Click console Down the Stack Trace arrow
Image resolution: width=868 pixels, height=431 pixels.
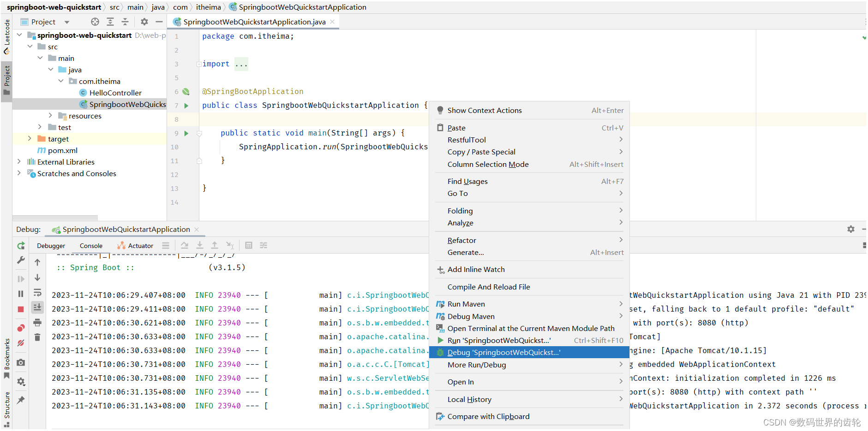point(37,277)
